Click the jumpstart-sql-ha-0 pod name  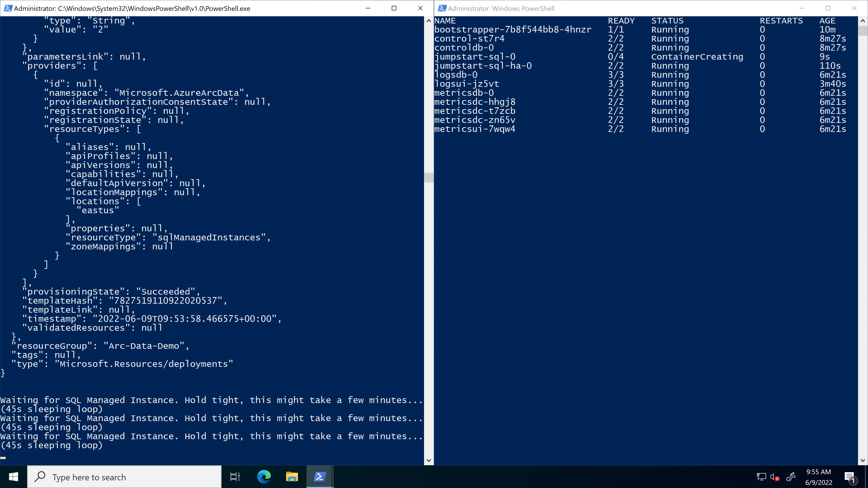click(x=483, y=66)
